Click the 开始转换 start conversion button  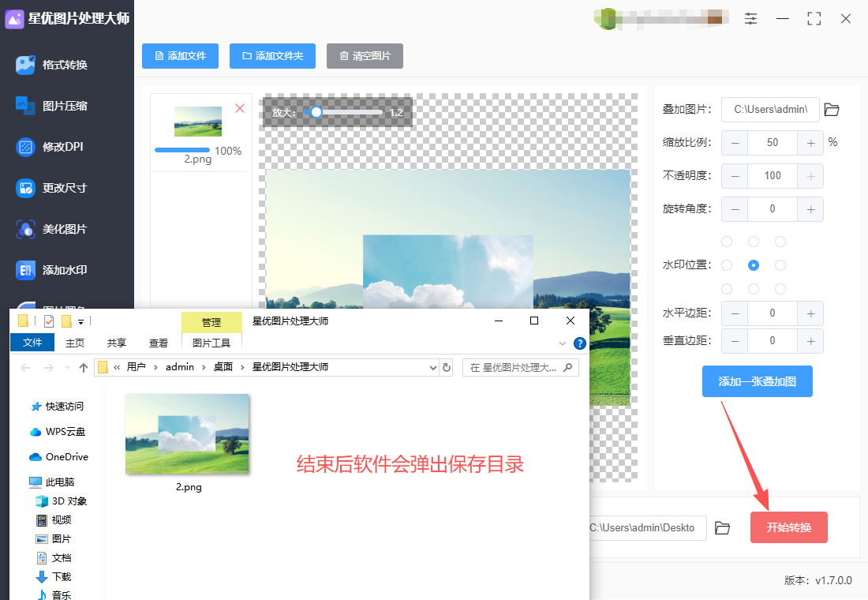[789, 527]
